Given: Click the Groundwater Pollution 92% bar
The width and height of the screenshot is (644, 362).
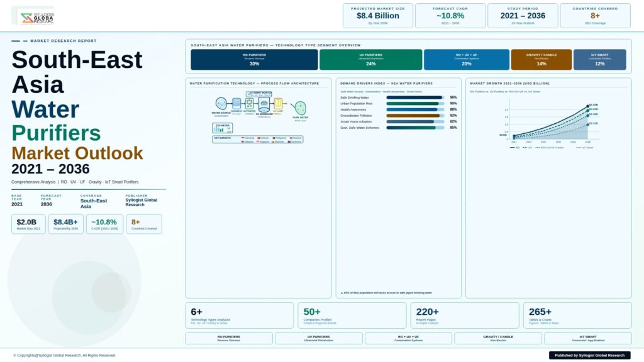Looking at the screenshot, I should (413, 116).
